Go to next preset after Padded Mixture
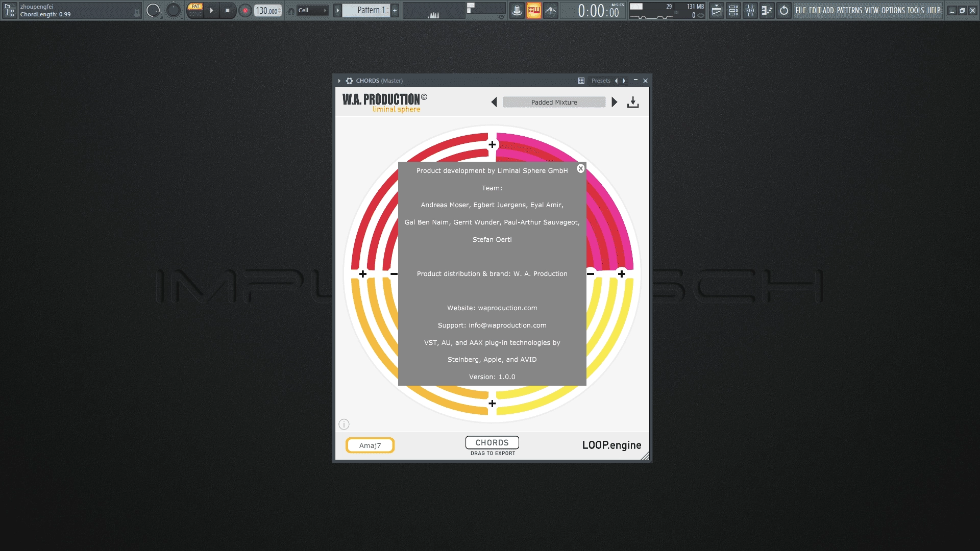This screenshot has width=980, height=551. pyautogui.click(x=615, y=102)
